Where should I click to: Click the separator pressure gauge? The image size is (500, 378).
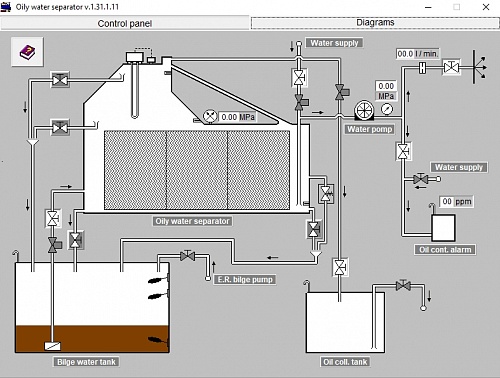pyautogui.click(x=210, y=117)
